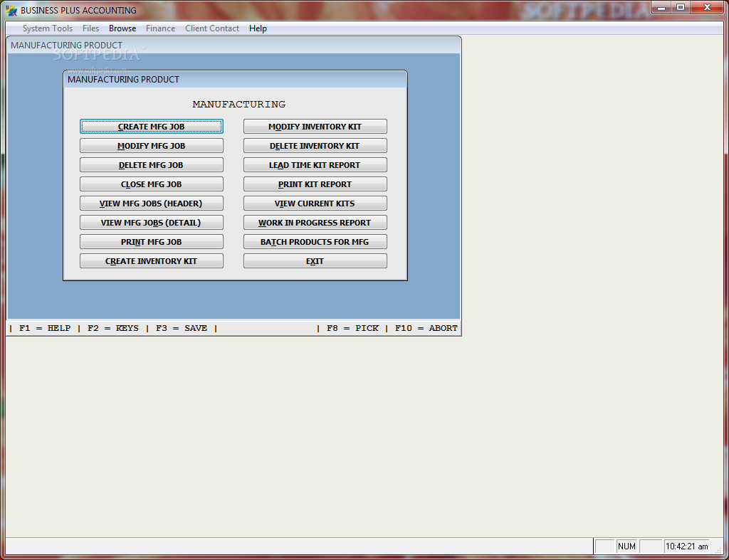Open WORK IN PROGRESS REPORT
This screenshot has width=729, height=560.
(315, 223)
